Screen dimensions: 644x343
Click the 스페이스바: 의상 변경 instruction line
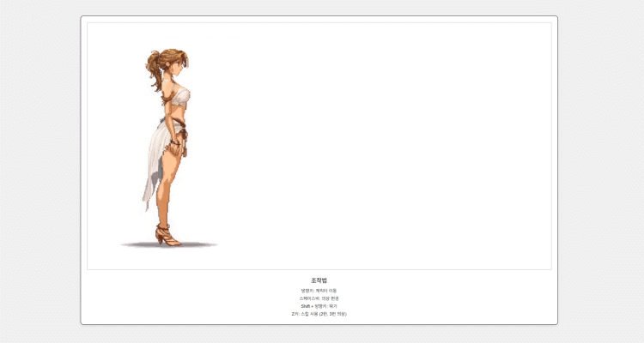tap(319, 298)
